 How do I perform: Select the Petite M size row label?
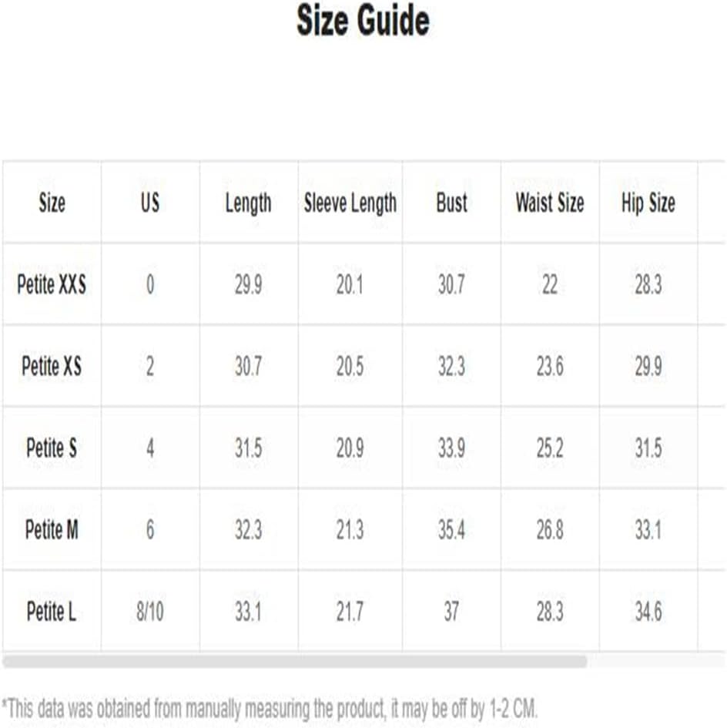pyautogui.click(x=52, y=530)
